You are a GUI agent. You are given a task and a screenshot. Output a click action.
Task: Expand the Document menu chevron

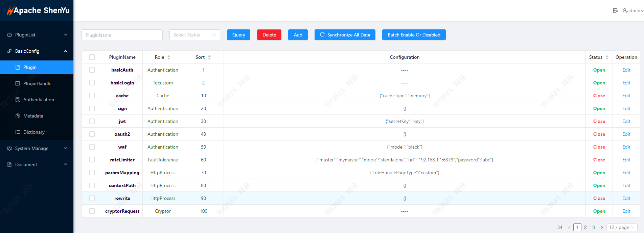66,164
